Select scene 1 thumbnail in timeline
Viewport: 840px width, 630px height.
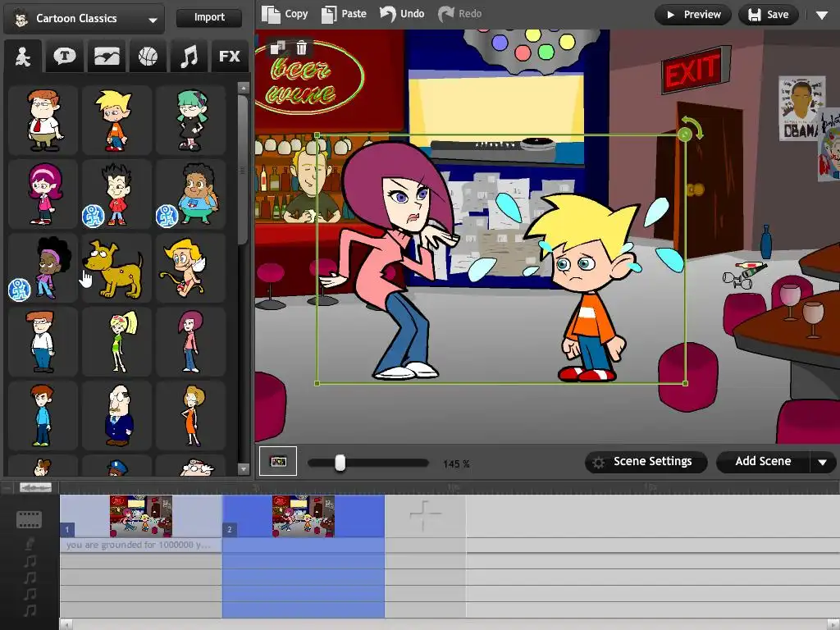pyautogui.click(x=141, y=516)
